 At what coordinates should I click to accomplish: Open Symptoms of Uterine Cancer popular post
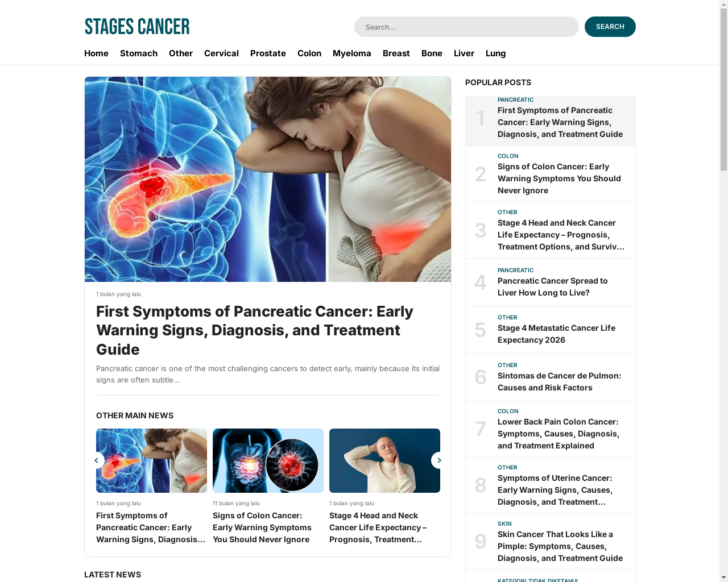click(x=555, y=490)
